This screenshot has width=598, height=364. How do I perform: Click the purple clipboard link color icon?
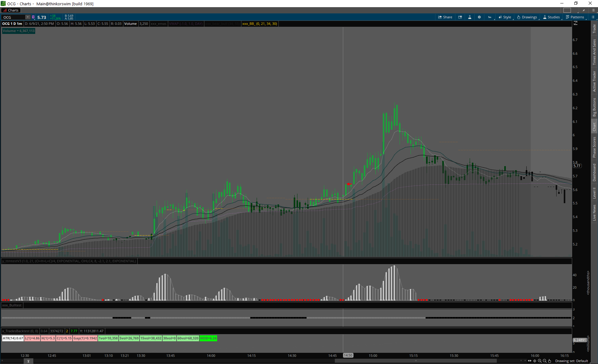(33, 17)
